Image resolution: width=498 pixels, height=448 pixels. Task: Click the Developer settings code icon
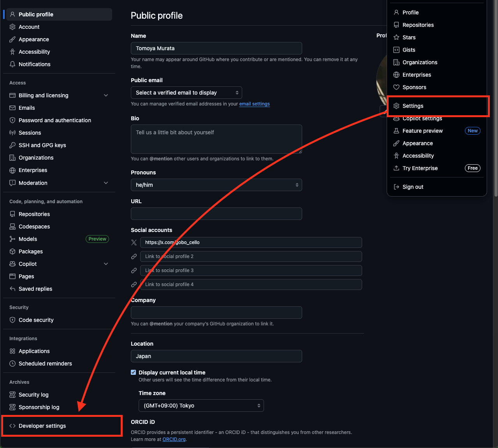(12, 426)
